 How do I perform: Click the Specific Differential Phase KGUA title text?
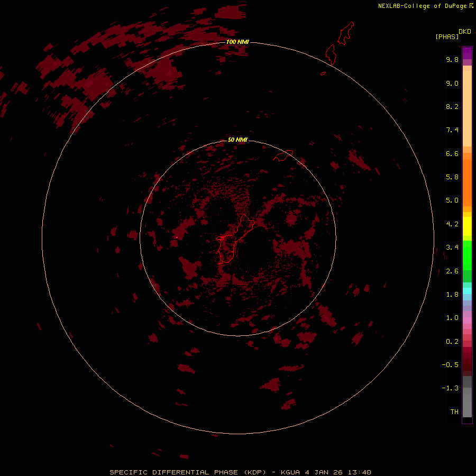click(x=240, y=472)
